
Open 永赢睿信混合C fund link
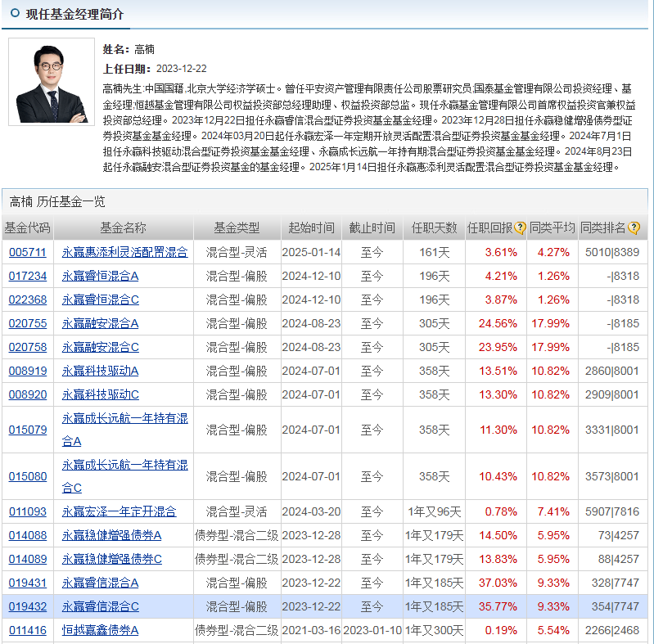100,607
